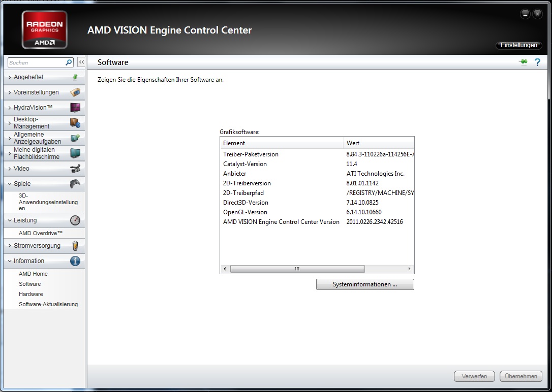Click the search magnifier icon
Image resolution: width=552 pixels, height=392 pixels.
(69, 62)
